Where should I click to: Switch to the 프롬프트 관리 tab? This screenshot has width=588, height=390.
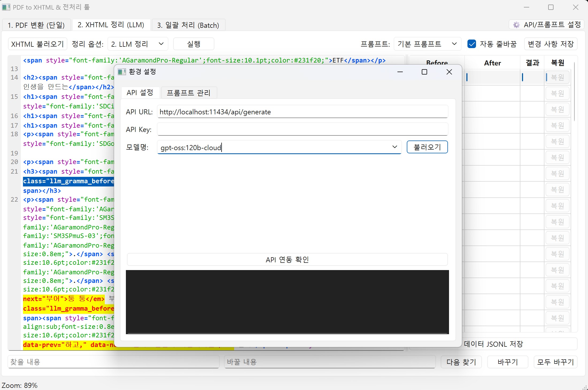(188, 93)
